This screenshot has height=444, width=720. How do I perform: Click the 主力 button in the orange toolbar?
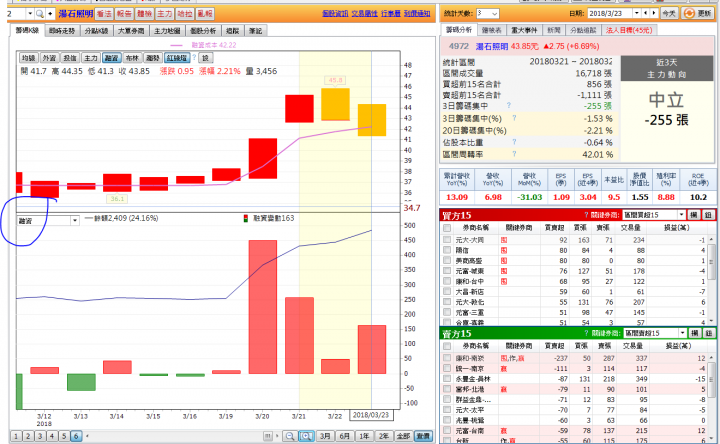pos(164,14)
